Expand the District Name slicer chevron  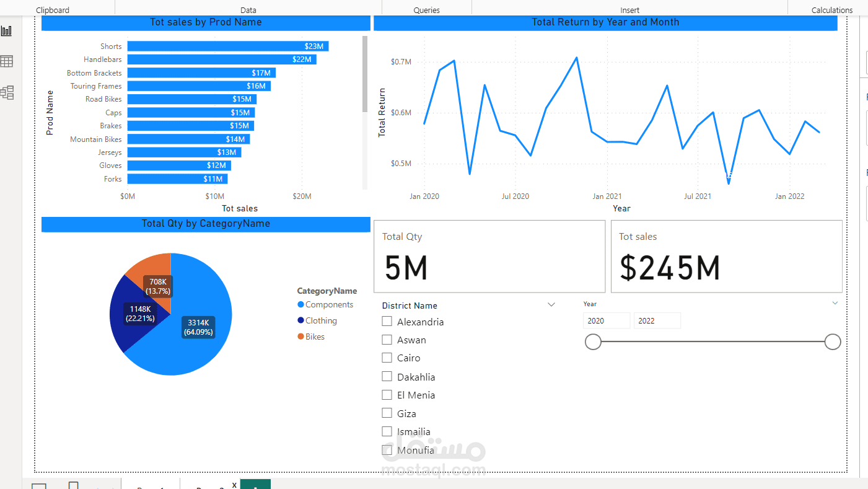(x=551, y=305)
